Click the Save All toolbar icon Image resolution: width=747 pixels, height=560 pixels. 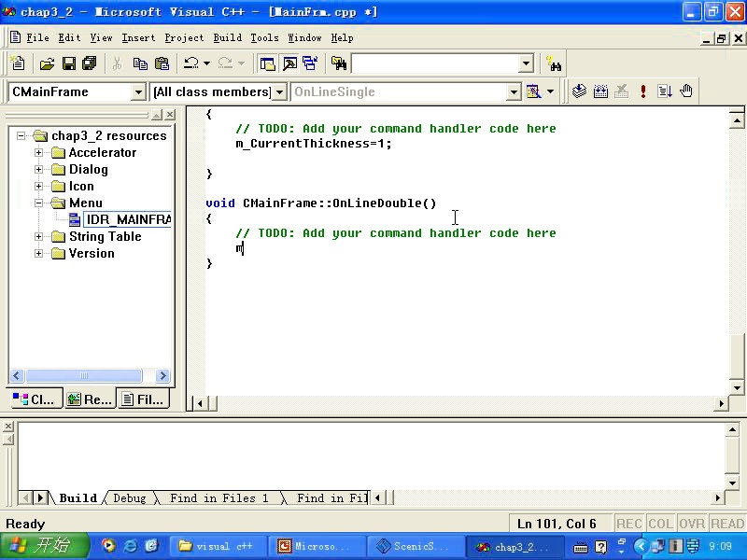89,63
